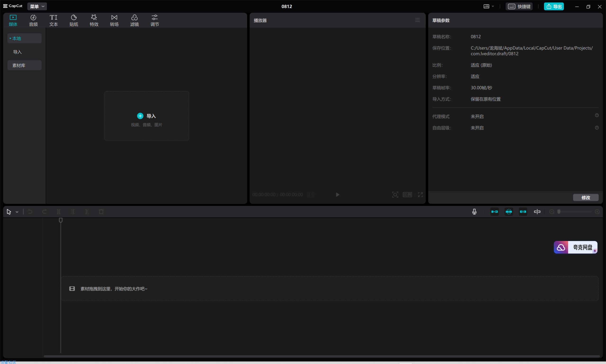Click the delete-left trim icon

pos(73,211)
